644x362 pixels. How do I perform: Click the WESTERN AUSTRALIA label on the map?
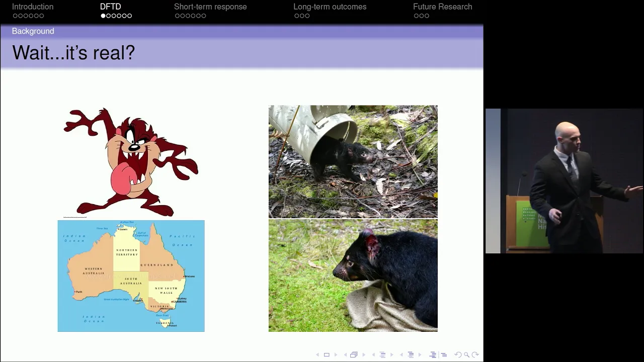94,271
